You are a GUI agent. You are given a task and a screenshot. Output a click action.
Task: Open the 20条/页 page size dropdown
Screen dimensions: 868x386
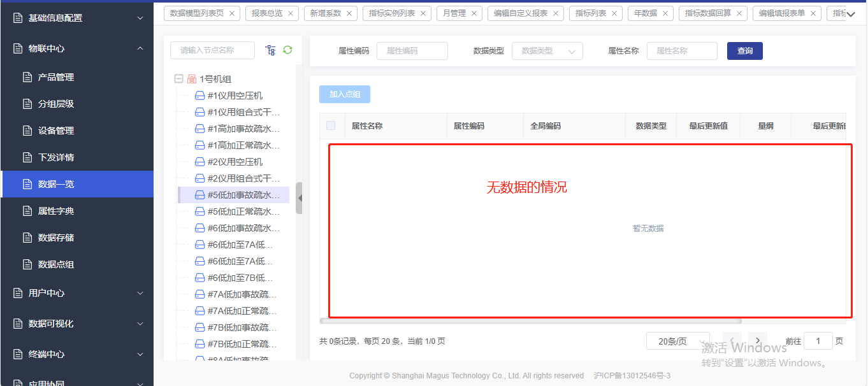pos(677,341)
